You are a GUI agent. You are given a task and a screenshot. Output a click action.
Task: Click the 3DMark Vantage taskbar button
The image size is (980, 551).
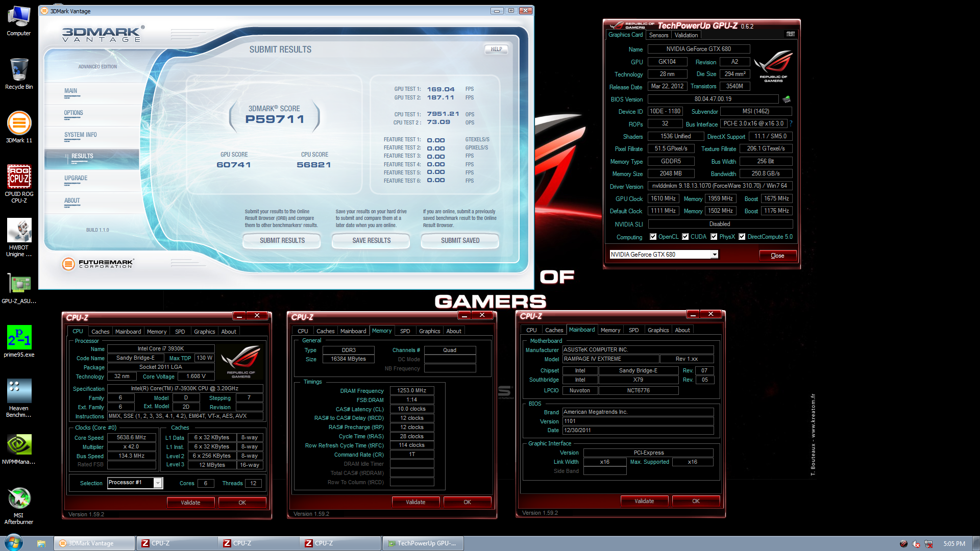[95, 543]
